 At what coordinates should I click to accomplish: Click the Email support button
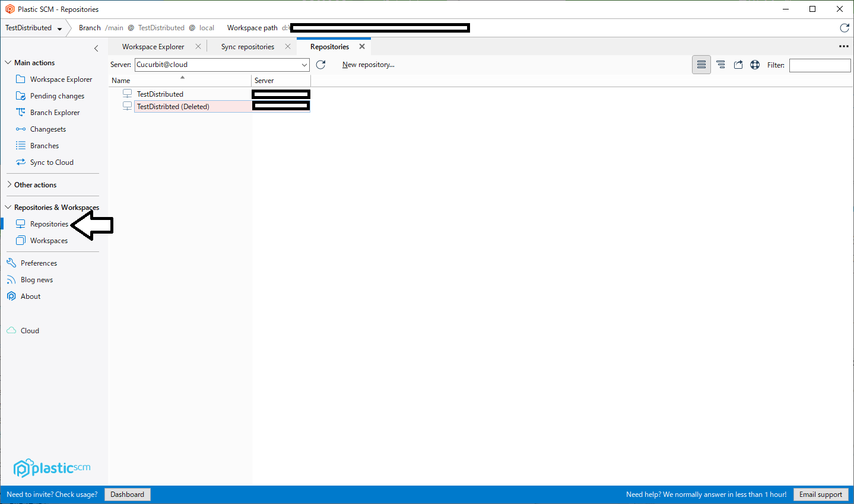coord(821,495)
